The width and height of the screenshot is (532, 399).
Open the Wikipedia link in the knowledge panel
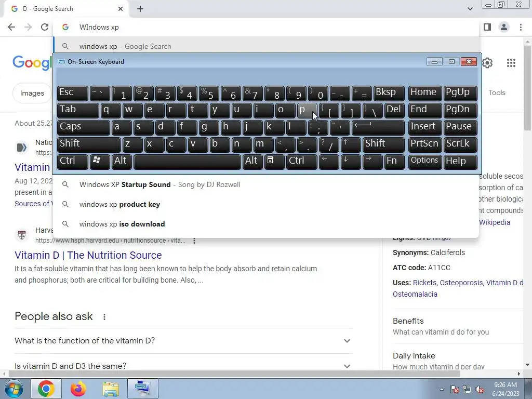click(x=495, y=222)
